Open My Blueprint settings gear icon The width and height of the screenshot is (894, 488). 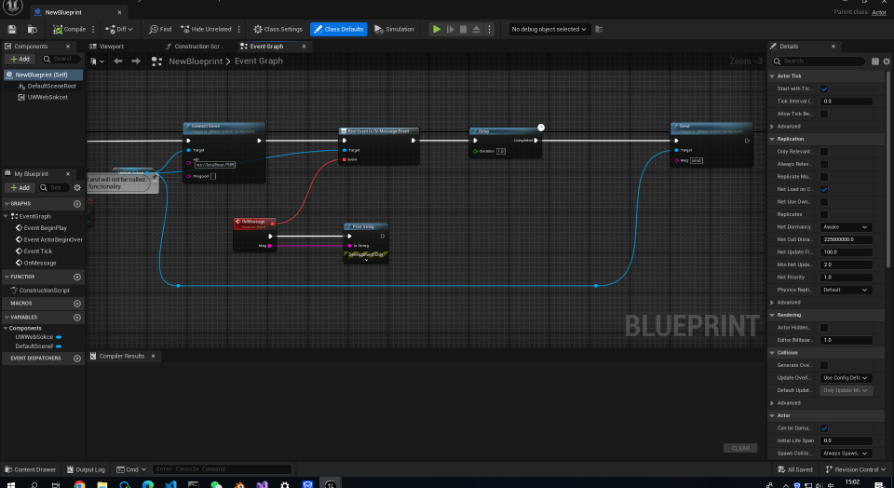78,188
